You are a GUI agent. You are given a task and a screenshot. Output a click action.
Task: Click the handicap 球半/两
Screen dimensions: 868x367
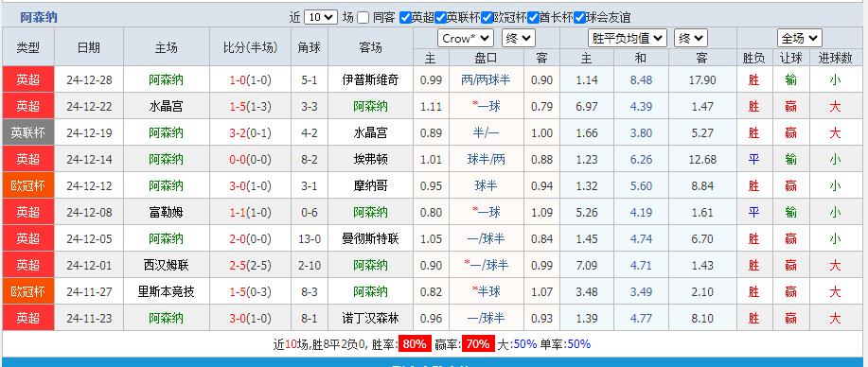(x=486, y=160)
